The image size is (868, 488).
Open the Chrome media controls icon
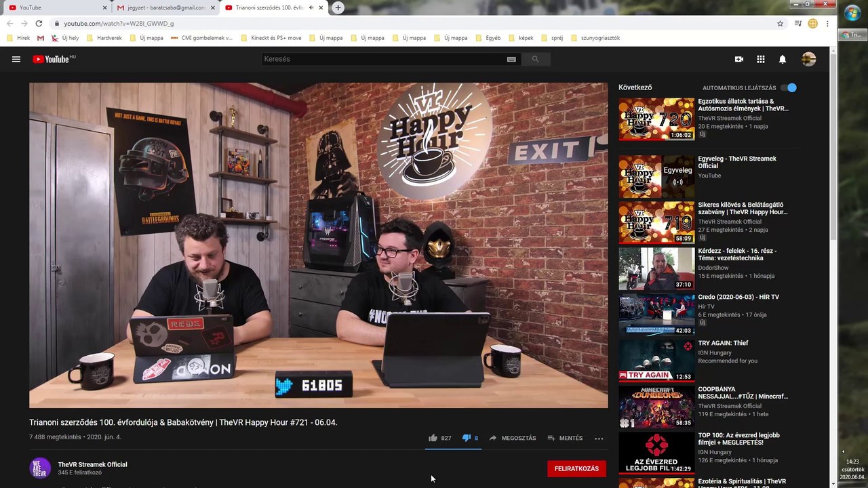click(x=798, y=23)
